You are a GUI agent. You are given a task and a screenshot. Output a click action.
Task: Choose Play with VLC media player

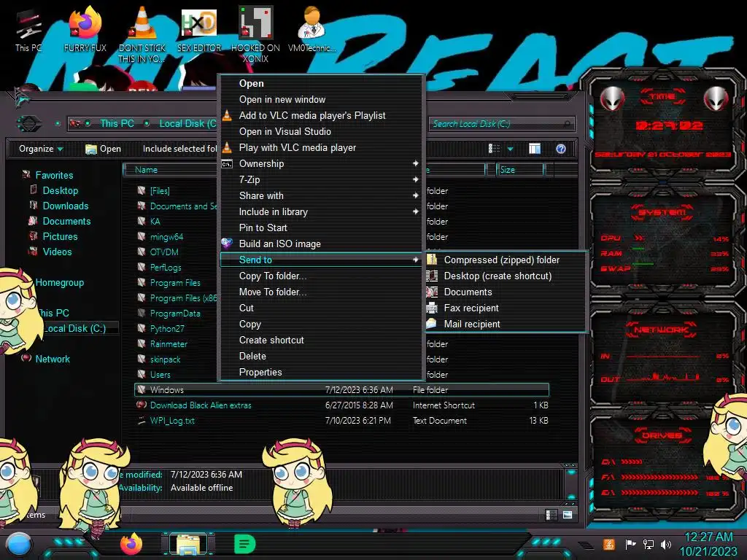click(321, 147)
